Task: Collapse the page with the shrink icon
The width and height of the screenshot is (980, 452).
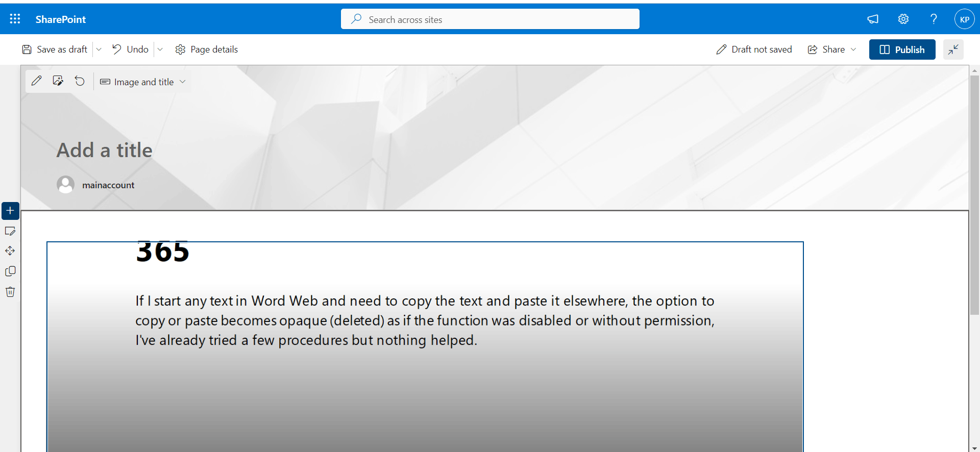Action: coord(953,49)
